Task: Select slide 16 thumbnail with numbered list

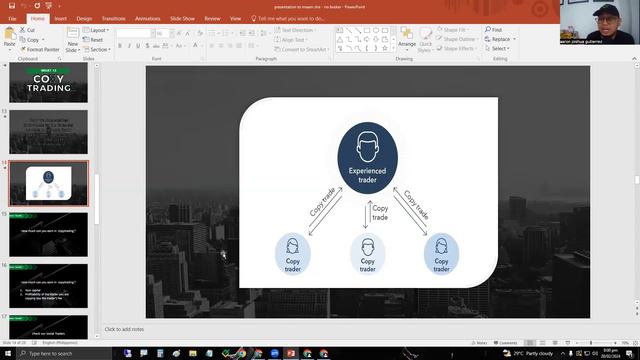Action: (x=48, y=286)
